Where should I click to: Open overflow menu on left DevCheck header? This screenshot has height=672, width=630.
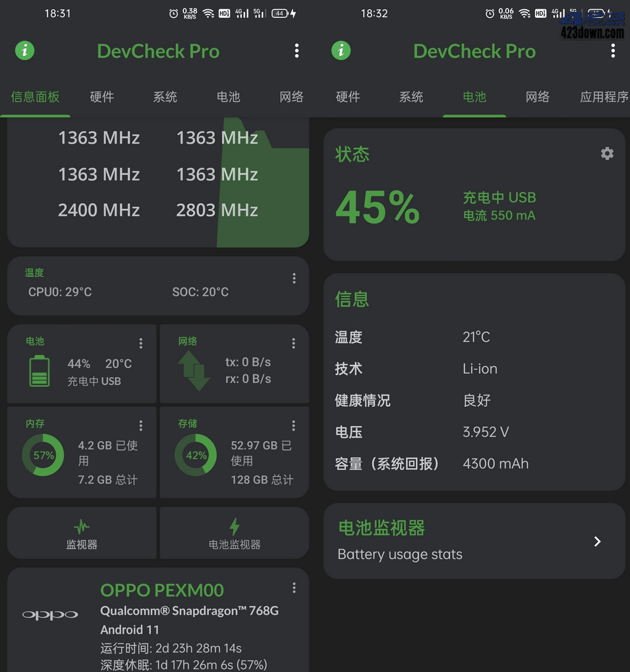pos(297,51)
